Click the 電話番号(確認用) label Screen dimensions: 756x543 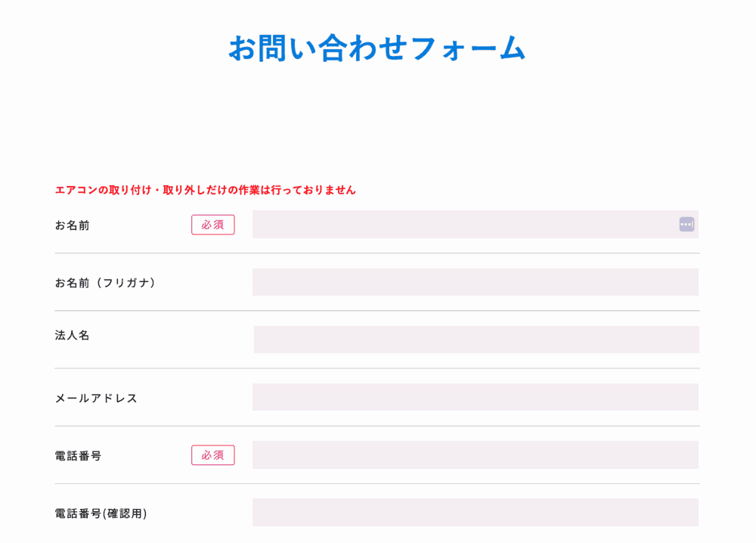tap(101, 514)
